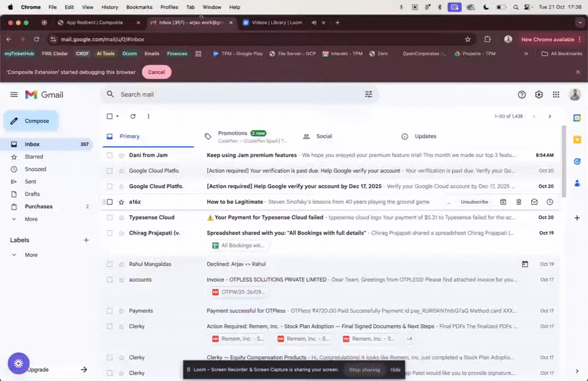Click the Support help icon

pos(521,95)
